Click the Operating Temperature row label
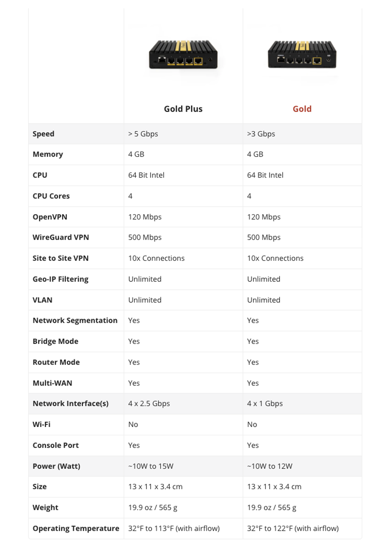This screenshot has height=555, width=392. [x=76, y=528]
